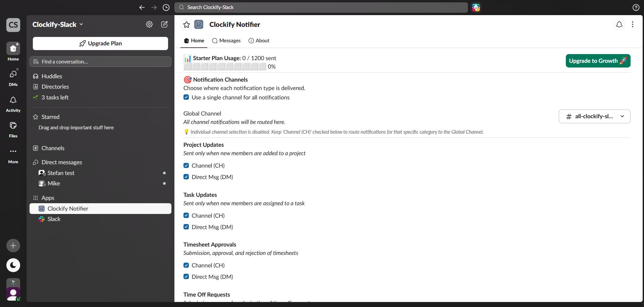Click the Starter Plan usage progress bar
The width and height of the screenshot is (644, 307).
[x=225, y=67]
